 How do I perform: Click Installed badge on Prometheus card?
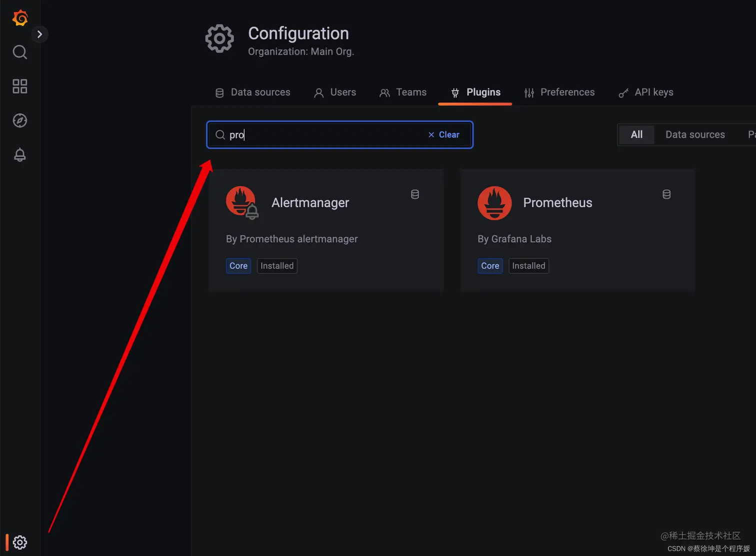pos(528,266)
